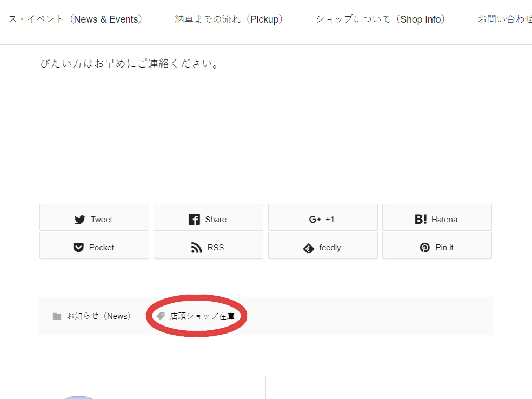Open the お知らせ (News) category link

coord(99,316)
